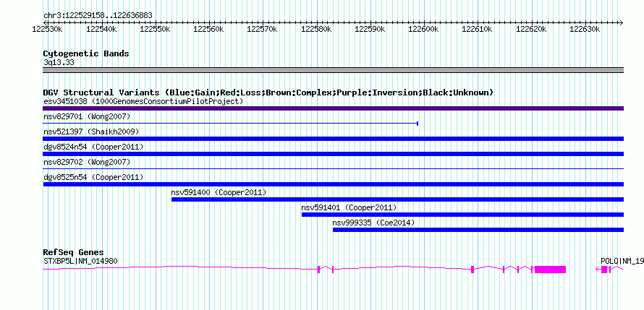
Task: Click the RefSeq Genes track title
Action: [73, 252]
